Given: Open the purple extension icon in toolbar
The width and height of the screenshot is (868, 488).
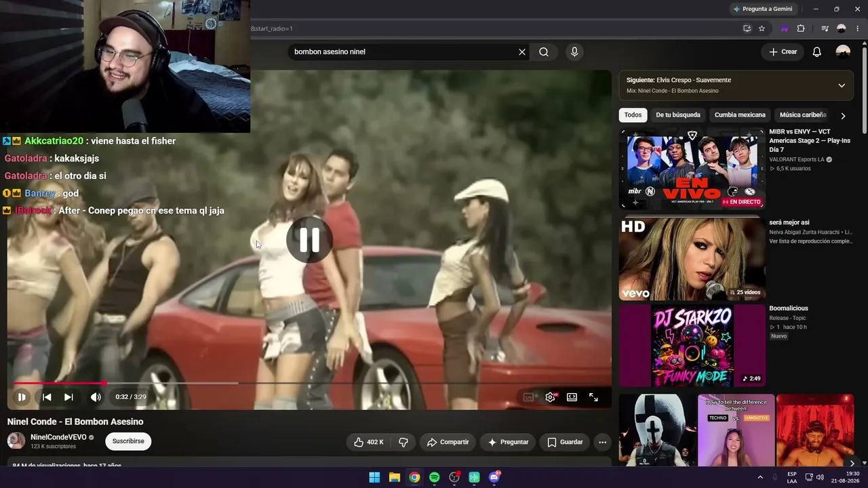Looking at the screenshot, I should click(x=785, y=28).
